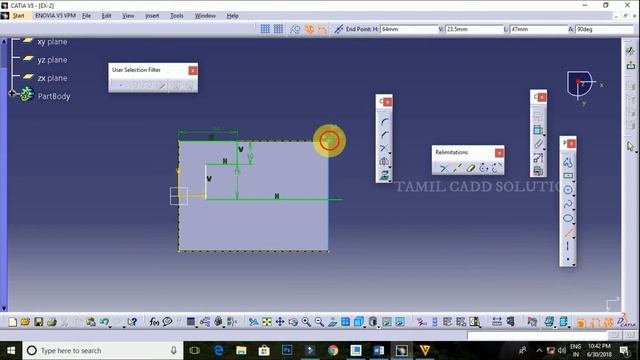Select the yz plane in tree
The image size is (640, 360).
pyautogui.click(x=52, y=60)
